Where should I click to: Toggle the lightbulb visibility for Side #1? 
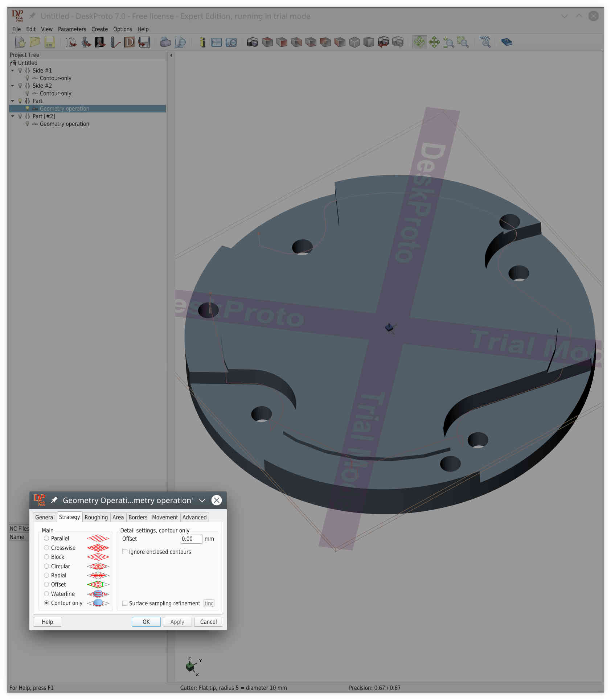pyautogui.click(x=20, y=70)
